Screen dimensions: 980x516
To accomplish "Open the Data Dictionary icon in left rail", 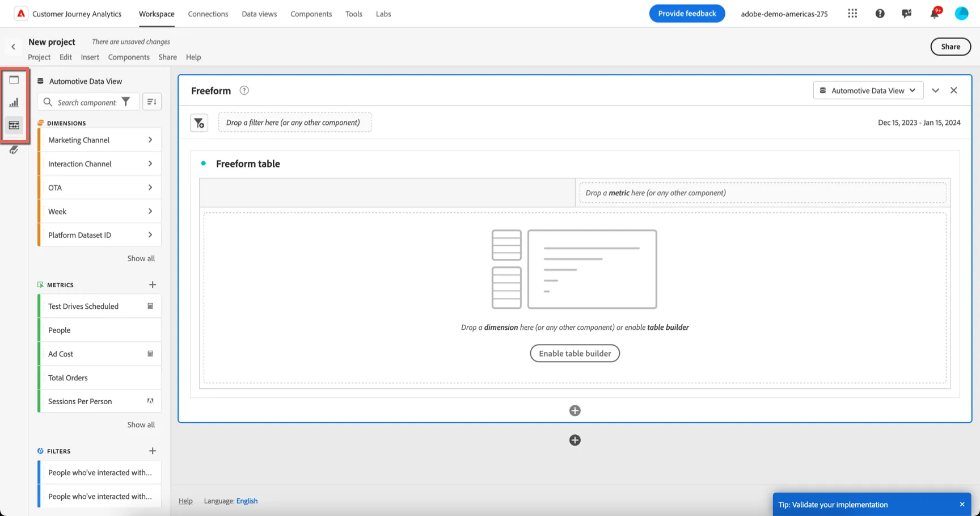I will point(14,150).
